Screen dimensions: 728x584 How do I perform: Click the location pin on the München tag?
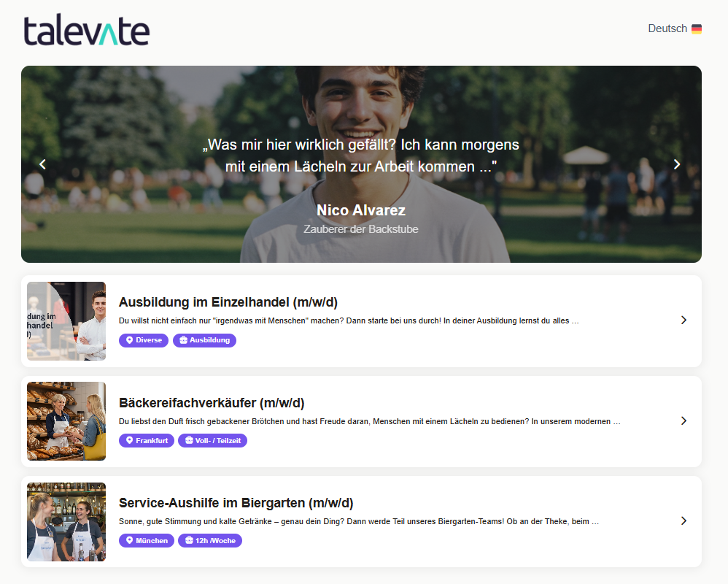pyautogui.click(x=130, y=541)
